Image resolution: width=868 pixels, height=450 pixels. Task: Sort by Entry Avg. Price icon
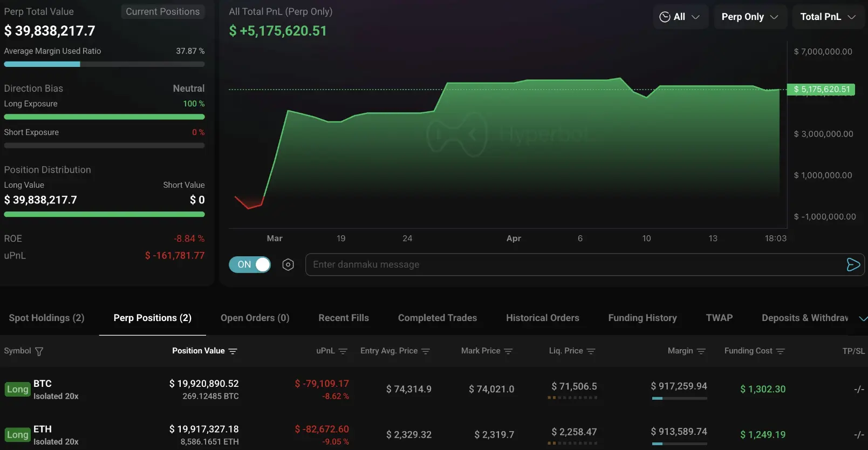425,351
